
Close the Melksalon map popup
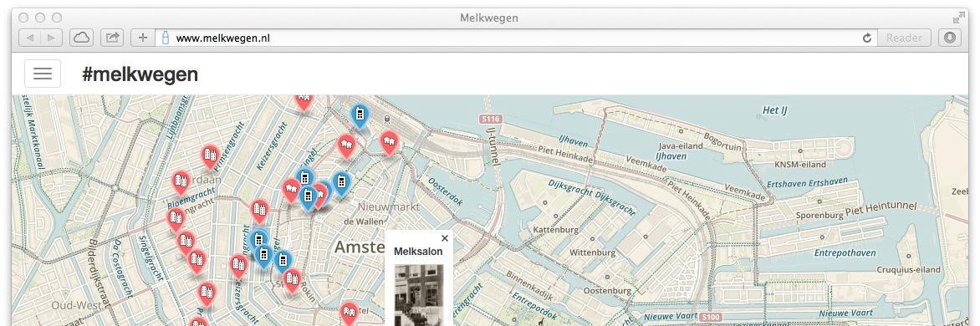[x=444, y=238]
